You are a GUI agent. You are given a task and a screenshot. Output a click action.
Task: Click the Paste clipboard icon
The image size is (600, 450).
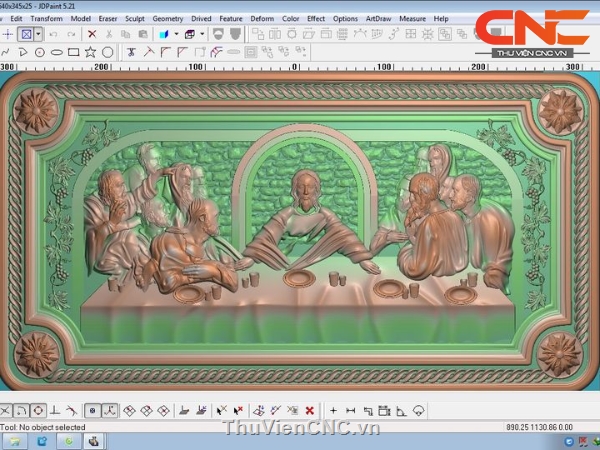click(143, 34)
